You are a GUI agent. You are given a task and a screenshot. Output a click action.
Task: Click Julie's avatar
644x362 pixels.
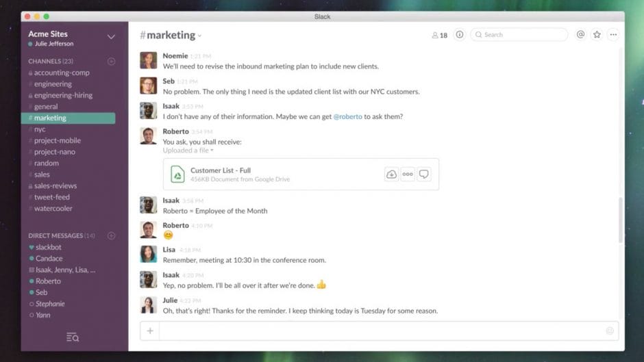click(148, 305)
